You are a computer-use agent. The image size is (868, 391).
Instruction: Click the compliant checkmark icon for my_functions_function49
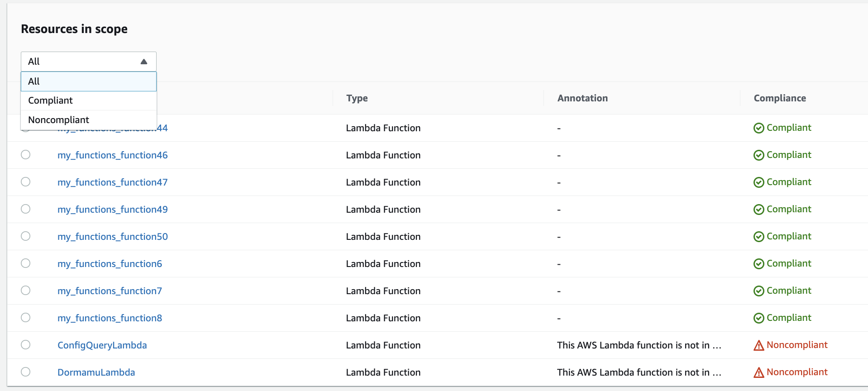point(758,210)
